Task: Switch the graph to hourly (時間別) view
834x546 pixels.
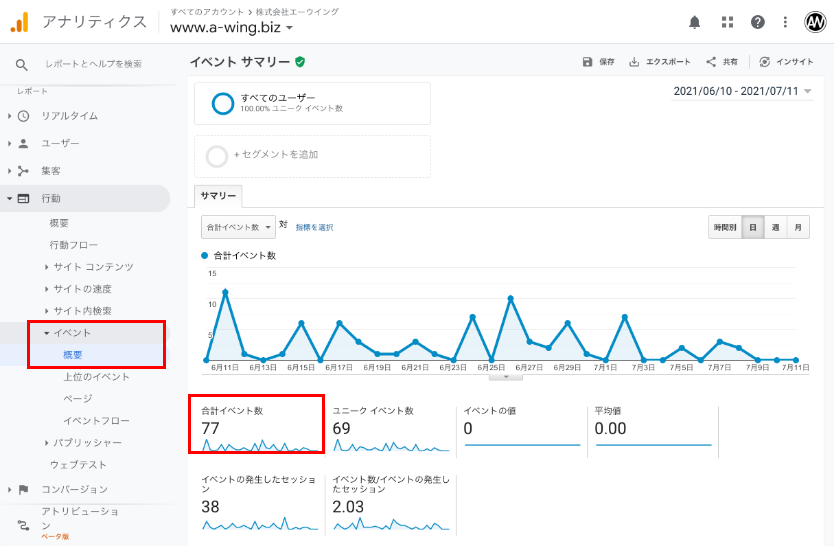Action: coord(725,227)
